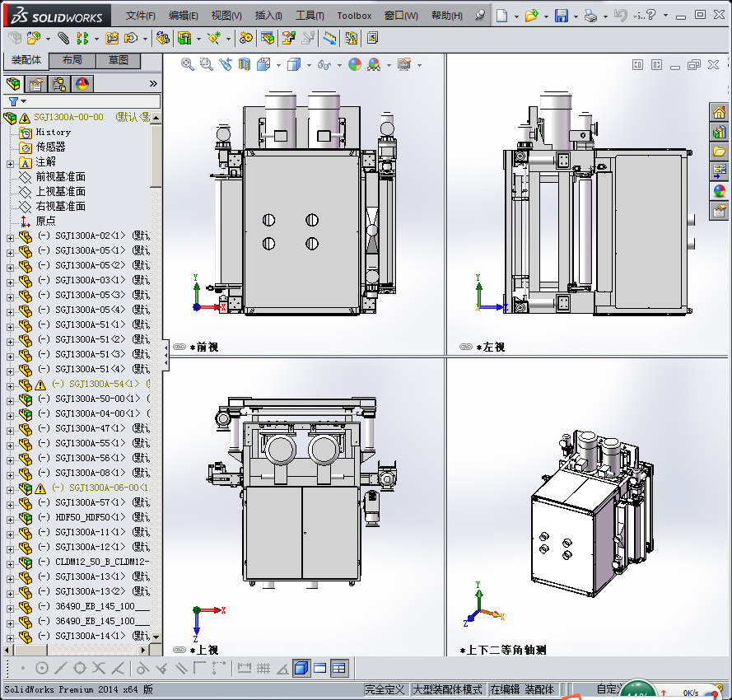Open the Display Style dropdown

309,63
